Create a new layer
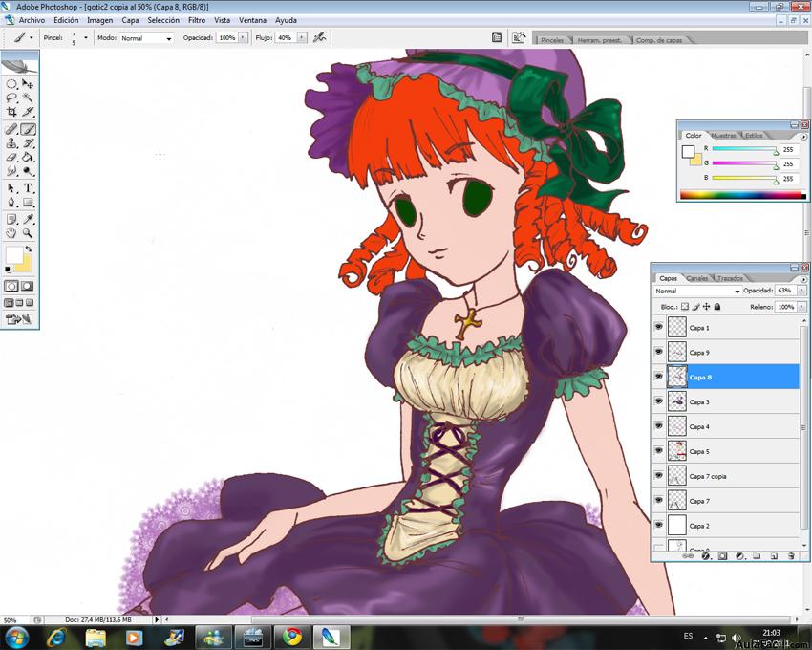Image resolution: width=812 pixels, height=650 pixels. (774, 556)
